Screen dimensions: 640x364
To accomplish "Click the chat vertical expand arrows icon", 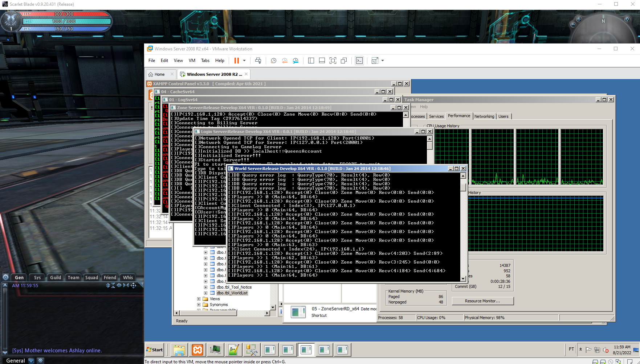I will point(108,285).
